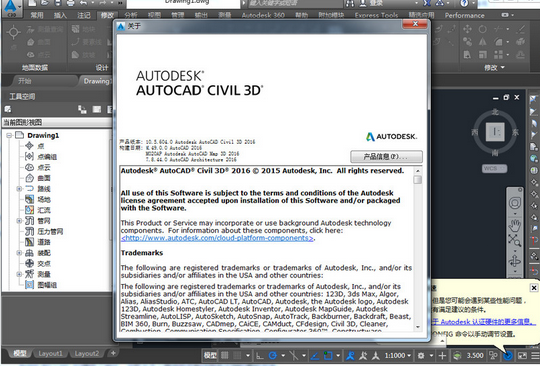Open the 常用 ribbon tab
Image resolution: width=540 pixels, height=366 pixels.
pyautogui.click(x=37, y=15)
